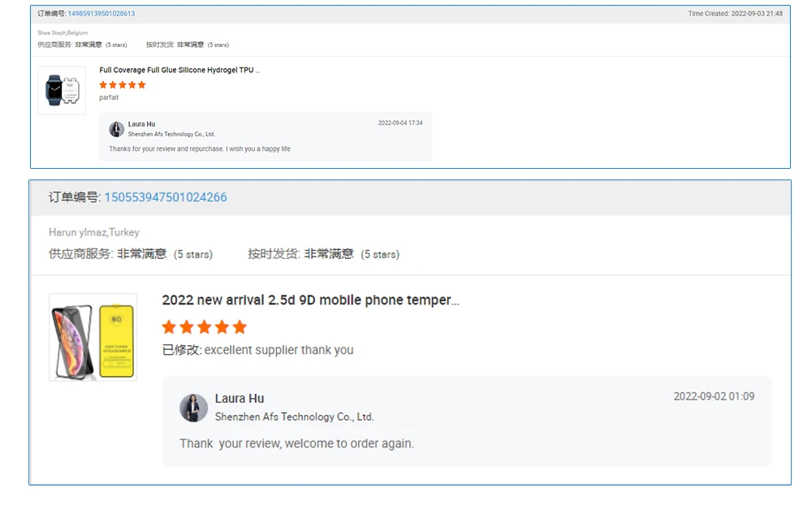Click the smartwatch screen protector thumbnail

[62, 90]
